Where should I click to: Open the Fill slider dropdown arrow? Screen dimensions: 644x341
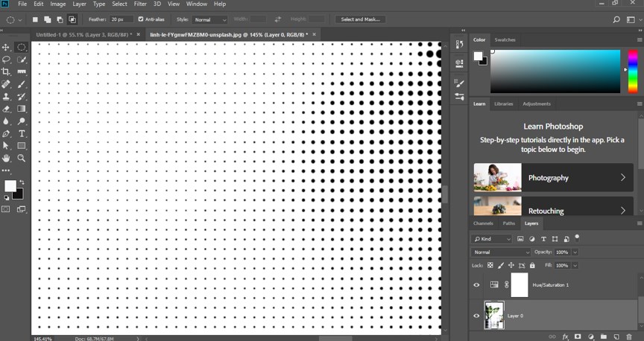pyautogui.click(x=575, y=266)
